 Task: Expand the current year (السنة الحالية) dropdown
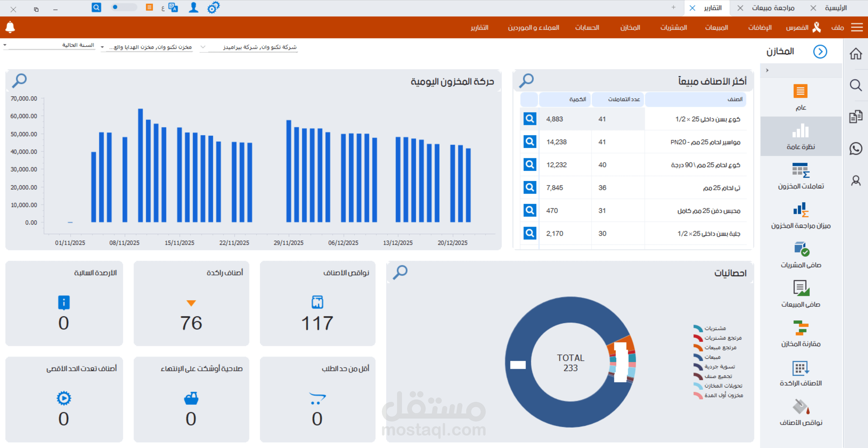pyautogui.click(x=5, y=45)
